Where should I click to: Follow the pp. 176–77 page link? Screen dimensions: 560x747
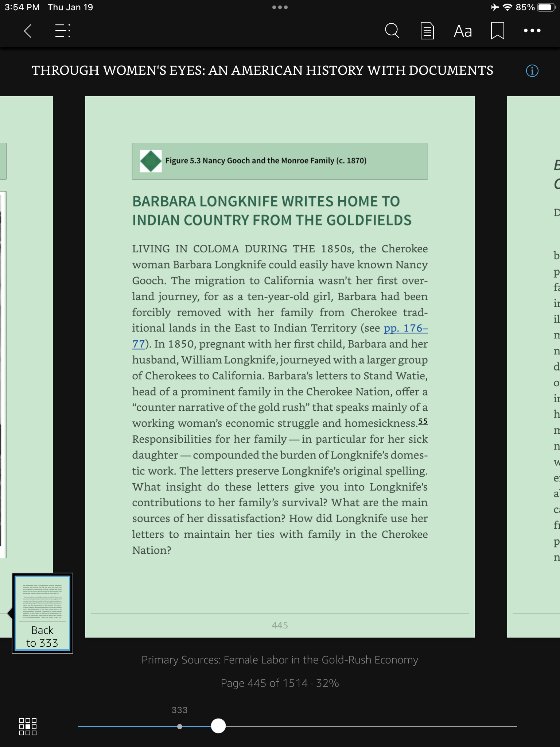(405, 328)
